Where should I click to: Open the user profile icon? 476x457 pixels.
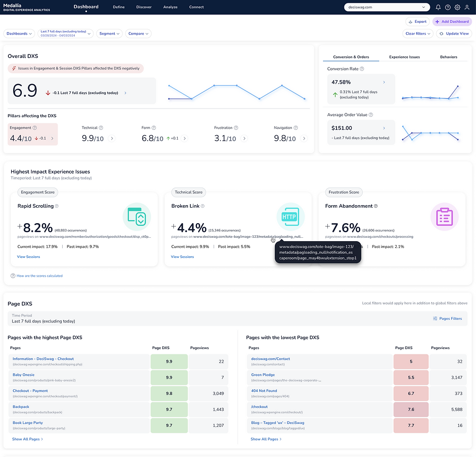point(467,7)
